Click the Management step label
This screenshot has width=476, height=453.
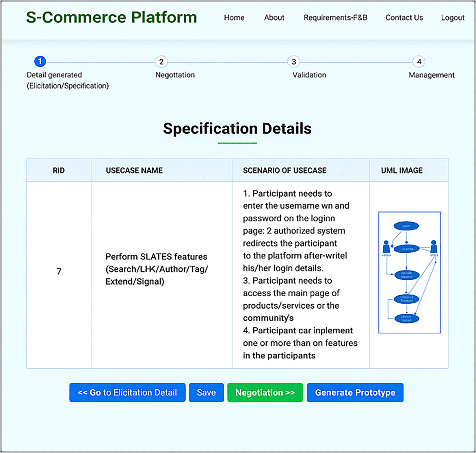pyautogui.click(x=431, y=75)
